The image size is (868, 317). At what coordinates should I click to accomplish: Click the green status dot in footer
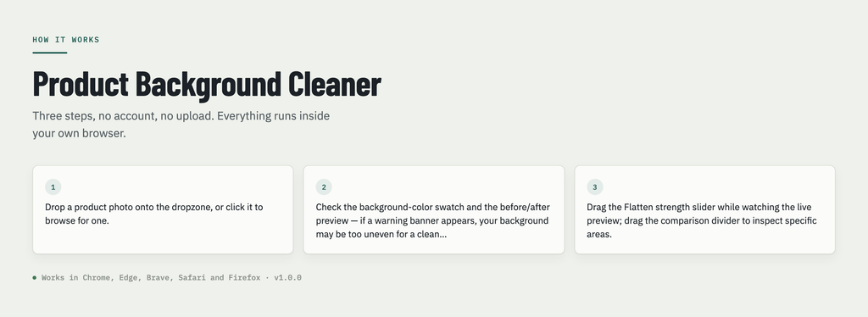point(34,278)
